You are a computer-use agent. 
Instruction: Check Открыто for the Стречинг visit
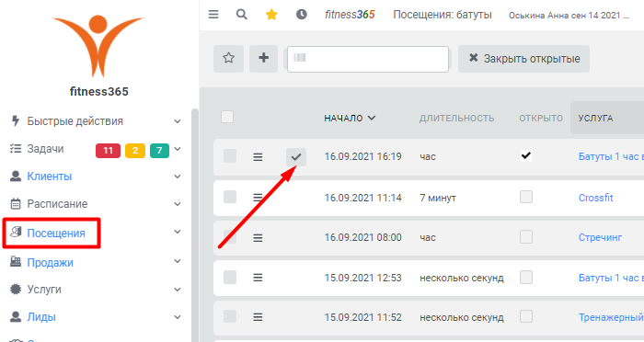click(526, 237)
